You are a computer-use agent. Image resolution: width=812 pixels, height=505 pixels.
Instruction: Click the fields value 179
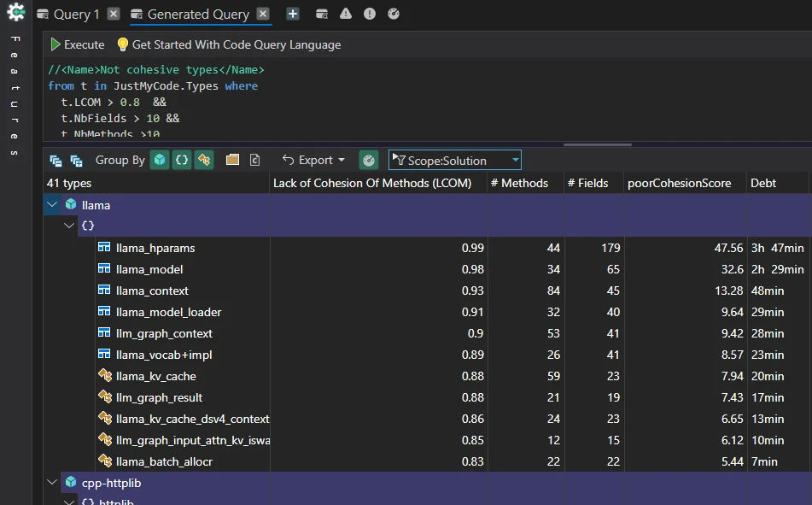[610, 248]
